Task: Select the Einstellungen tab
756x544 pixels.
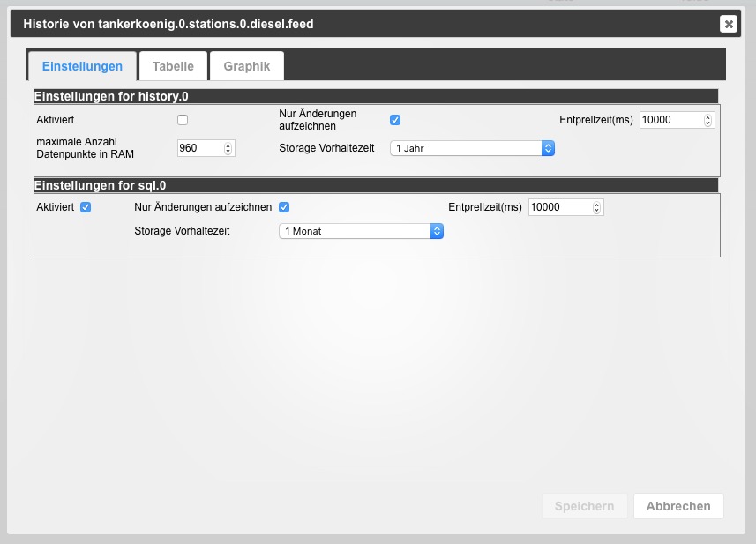Action: click(82, 66)
